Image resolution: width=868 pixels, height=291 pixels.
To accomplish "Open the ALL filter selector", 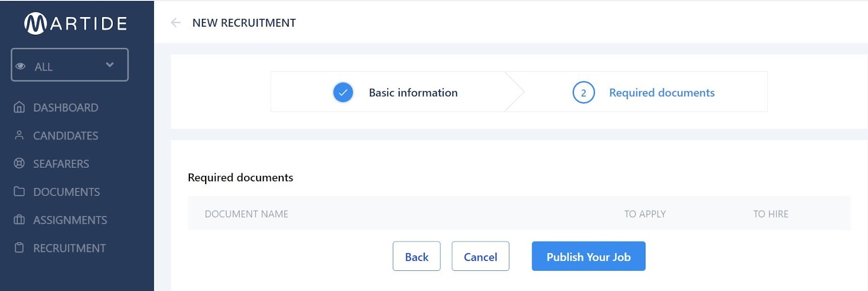I will [x=69, y=65].
